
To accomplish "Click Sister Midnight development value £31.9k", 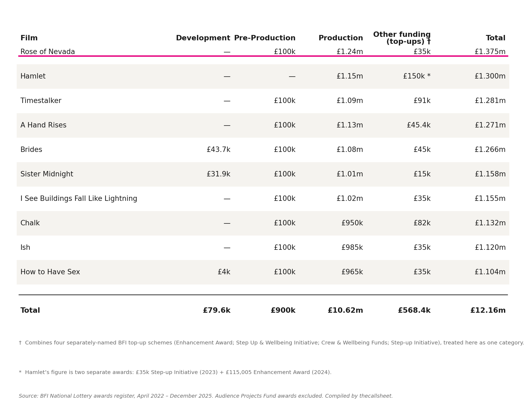I will pyautogui.click(x=218, y=174).
